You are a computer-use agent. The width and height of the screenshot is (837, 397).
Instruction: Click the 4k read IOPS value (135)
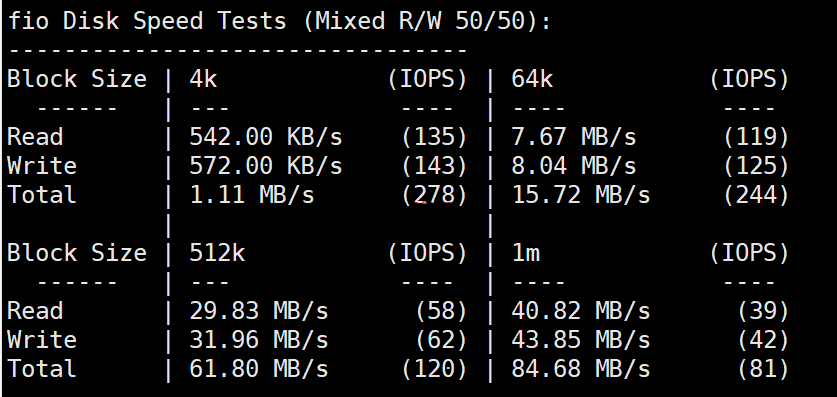(x=434, y=137)
